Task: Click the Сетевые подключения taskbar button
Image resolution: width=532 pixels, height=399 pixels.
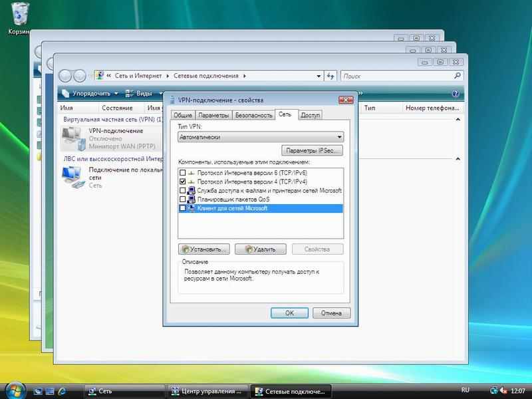Action: (x=291, y=391)
